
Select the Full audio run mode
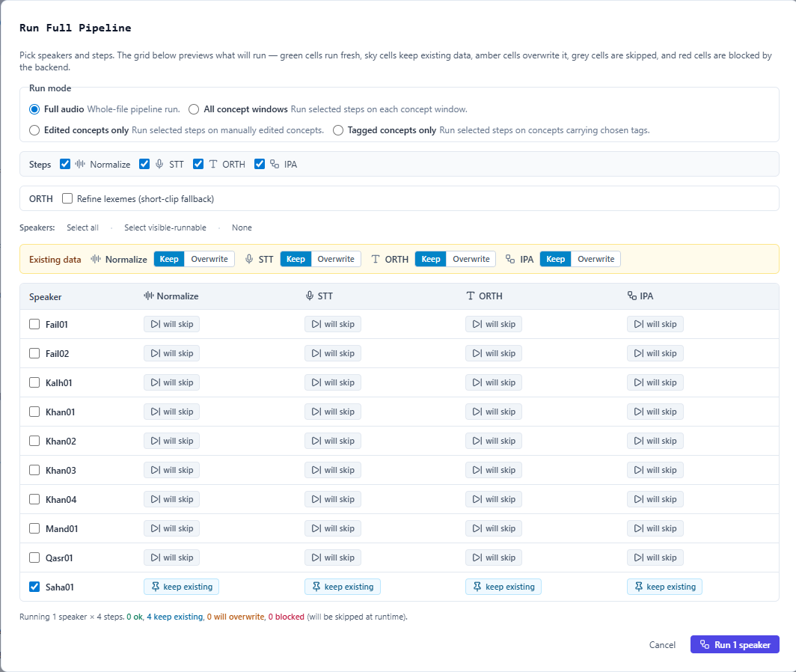coord(34,109)
